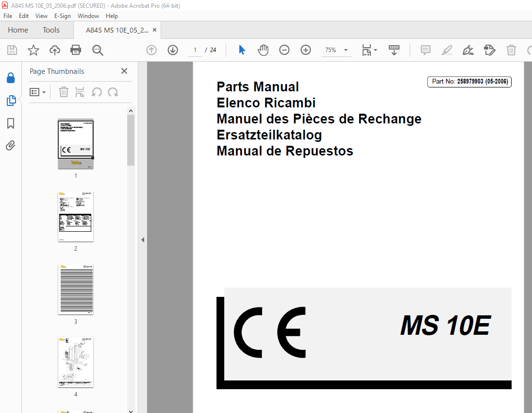Click the Fill and request signatures icon
Viewport: 532px width, 413px height.
pyautogui.click(x=490, y=50)
